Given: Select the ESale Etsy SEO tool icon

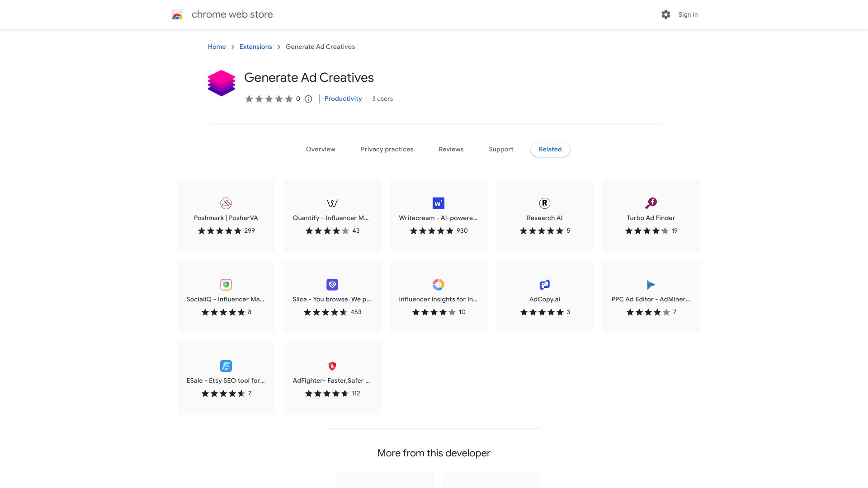Looking at the screenshot, I should coord(226,366).
